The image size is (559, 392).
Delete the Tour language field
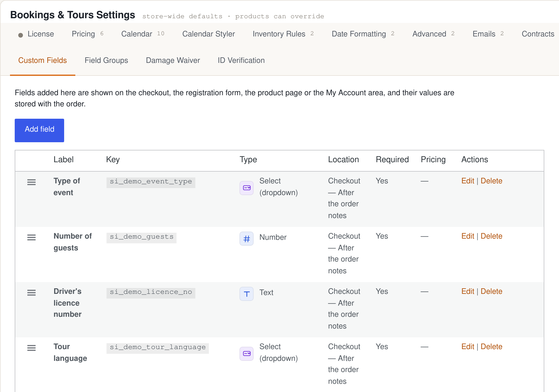click(x=491, y=347)
